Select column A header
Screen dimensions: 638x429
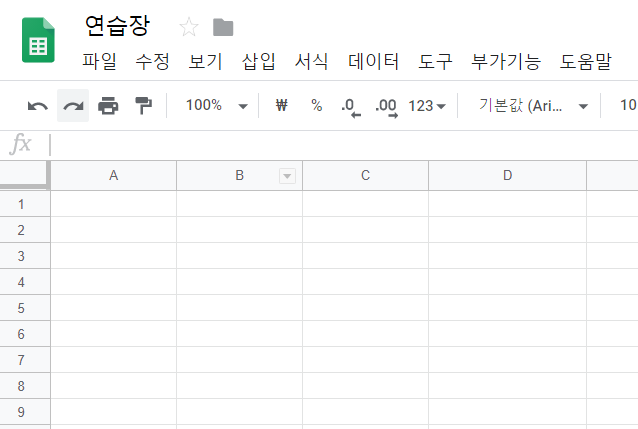(x=114, y=175)
